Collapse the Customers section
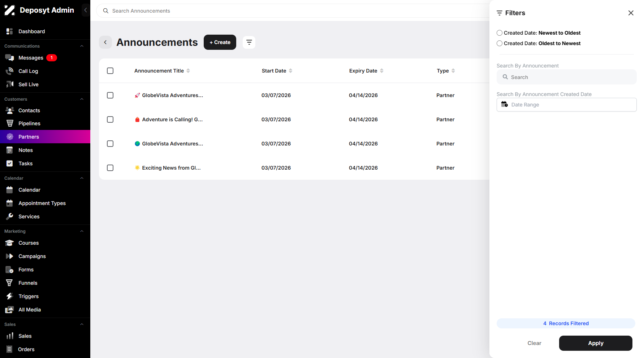This screenshot has width=644, height=358. point(82,99)
